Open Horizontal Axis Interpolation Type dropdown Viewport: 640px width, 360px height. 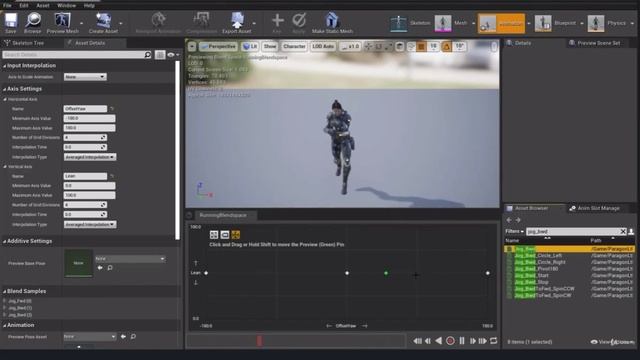[90, 157]
